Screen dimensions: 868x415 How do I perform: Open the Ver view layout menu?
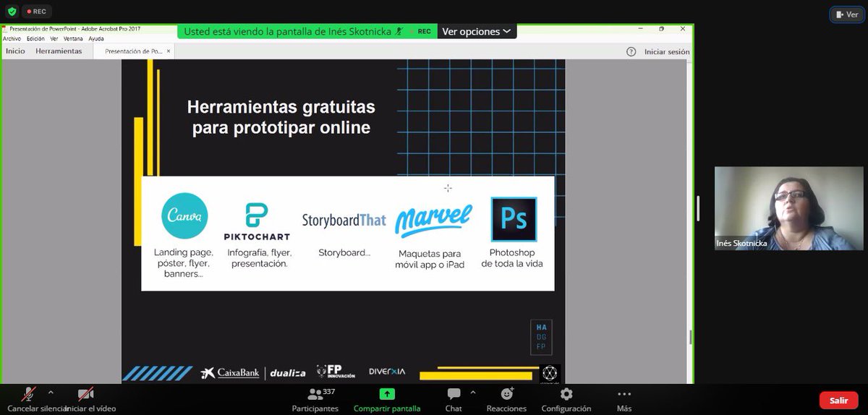point(847,14)
